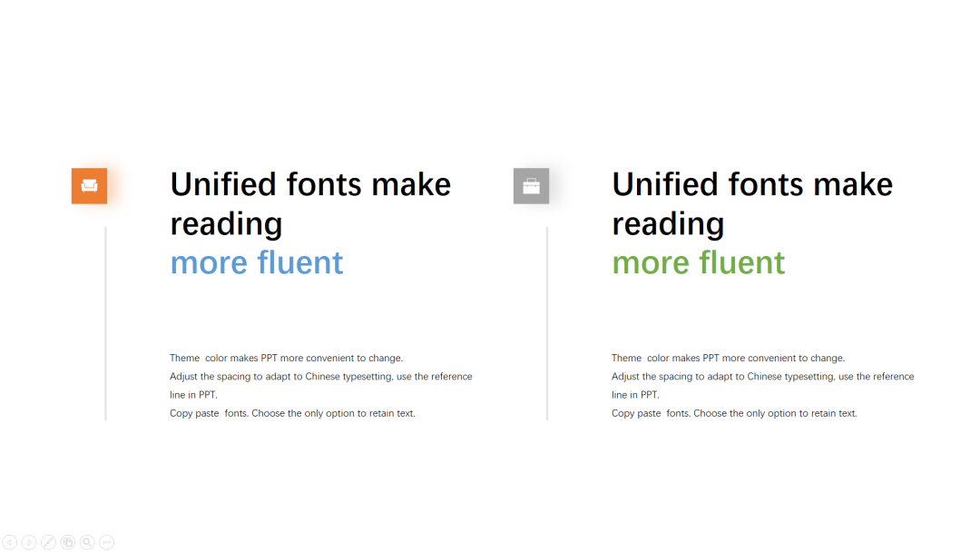Click the left 'Copy paste fonts' line
980x552 pixels.
coord(292,413)
